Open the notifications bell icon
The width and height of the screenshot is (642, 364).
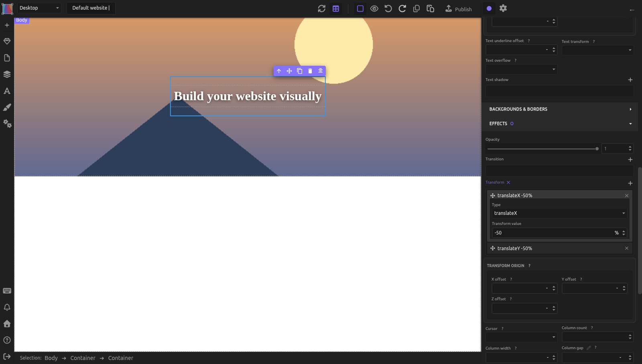[x=7, y=307]
